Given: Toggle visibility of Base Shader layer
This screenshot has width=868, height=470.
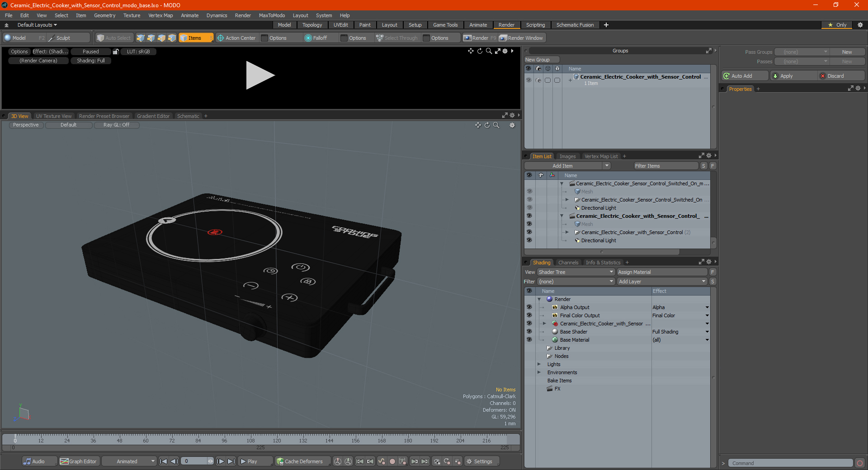Looking at the screenshot, I should tap(529, 332).
